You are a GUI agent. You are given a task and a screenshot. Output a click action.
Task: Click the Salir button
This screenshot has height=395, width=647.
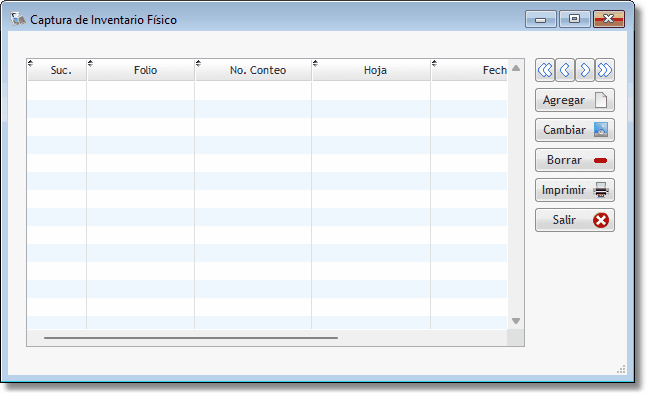tap(575, 220)
